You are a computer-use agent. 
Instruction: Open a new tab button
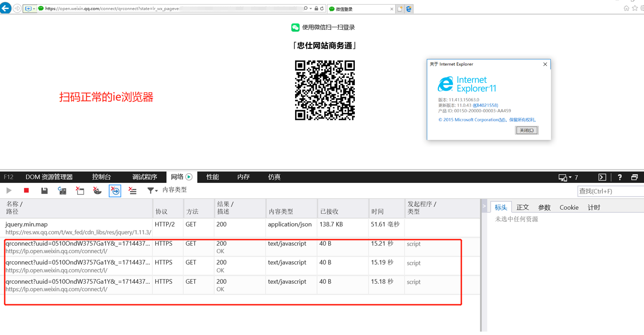(x=400, y=9)
